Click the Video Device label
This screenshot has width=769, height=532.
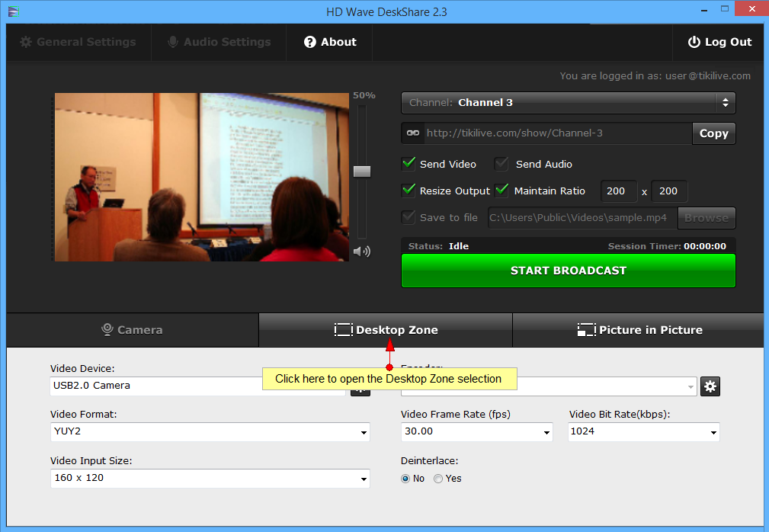(82, 369)
